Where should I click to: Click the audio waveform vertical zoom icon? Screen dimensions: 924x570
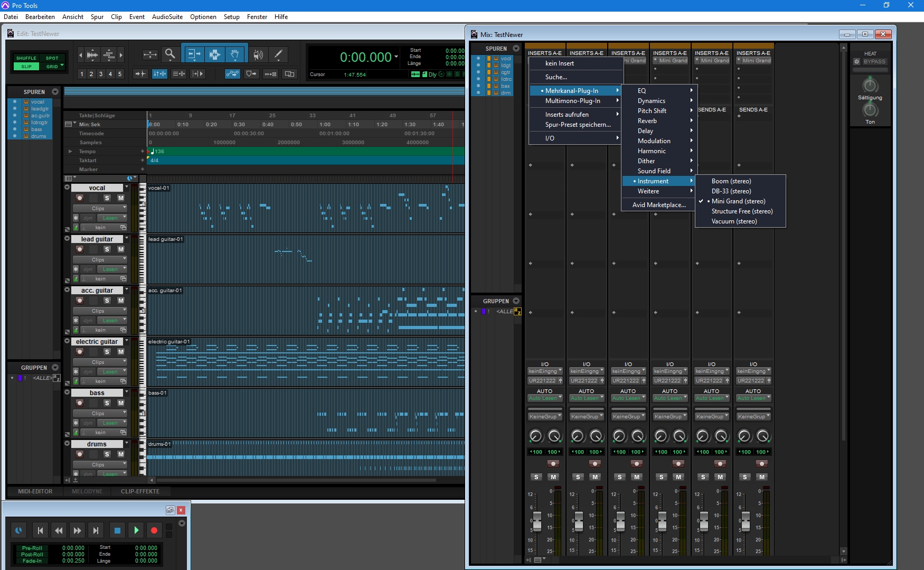(x=92, y=54)
